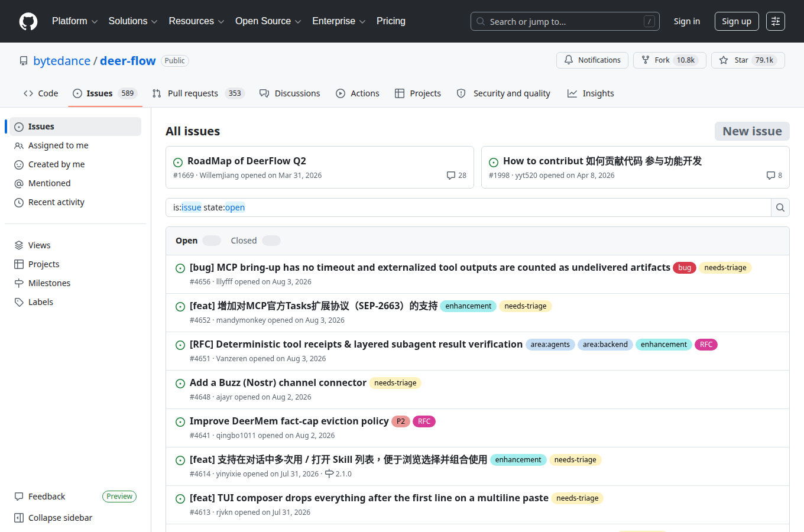804x532 pixels.
Task: Open RFC Deterministic tool receipts issue
Action: (x=356, y=344)
